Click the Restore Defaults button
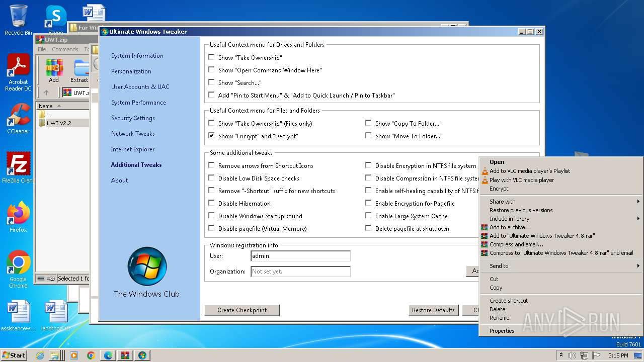The width and height of the screenshot is (644, 362). (433, 310)
